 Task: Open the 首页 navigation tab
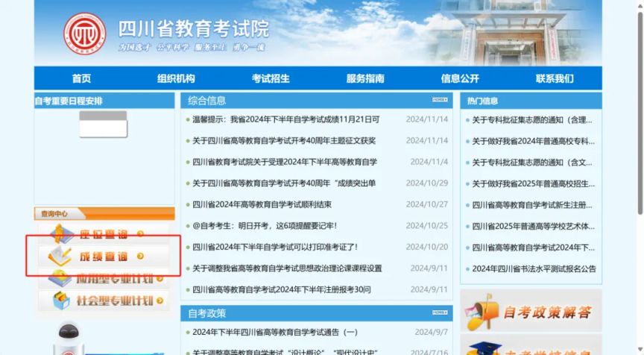tap(81, 78)
